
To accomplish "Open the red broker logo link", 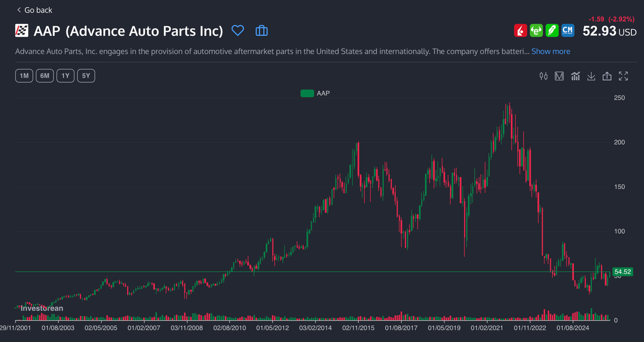I will [x=520, y=31].
